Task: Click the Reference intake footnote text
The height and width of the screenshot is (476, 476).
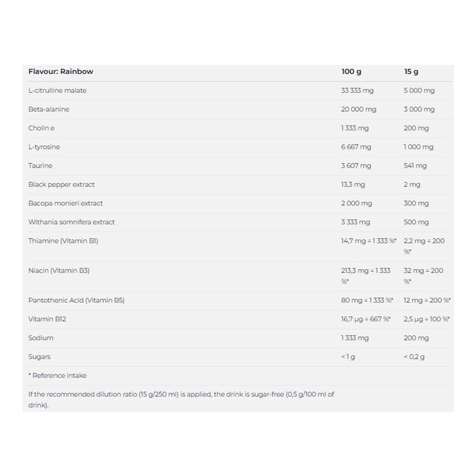Action: pyautogui.click(x=57, y=375)
